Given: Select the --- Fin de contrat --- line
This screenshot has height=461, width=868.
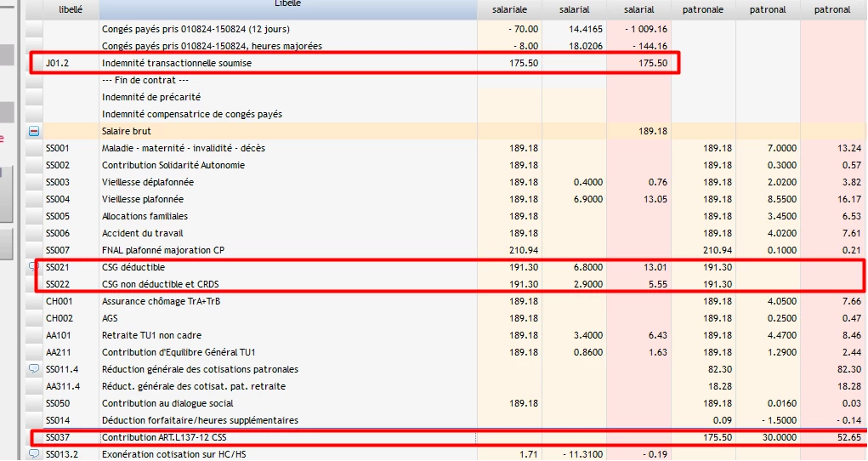Looking at the screenshot, I should 145,80.
